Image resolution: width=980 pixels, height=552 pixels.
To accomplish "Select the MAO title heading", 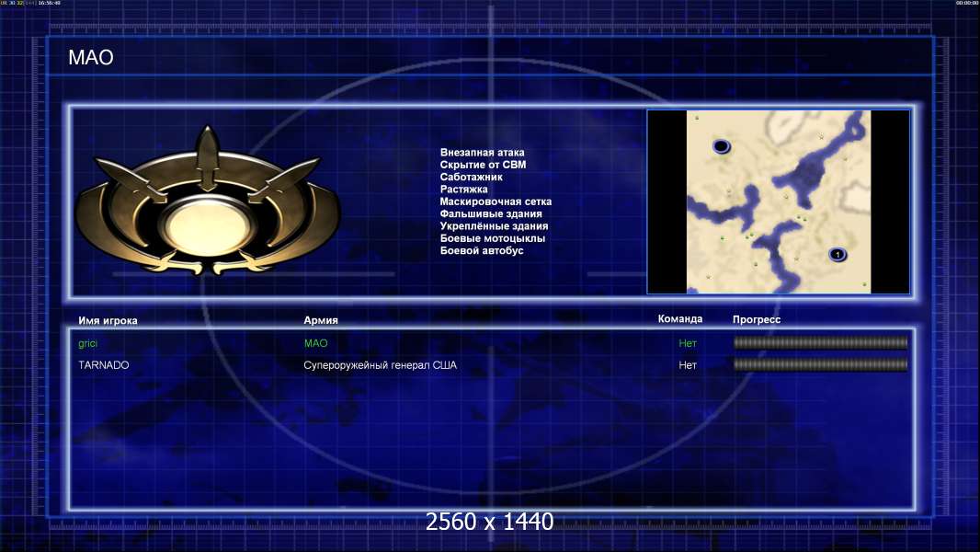I will pyautogui.click(x=91, y=58).
